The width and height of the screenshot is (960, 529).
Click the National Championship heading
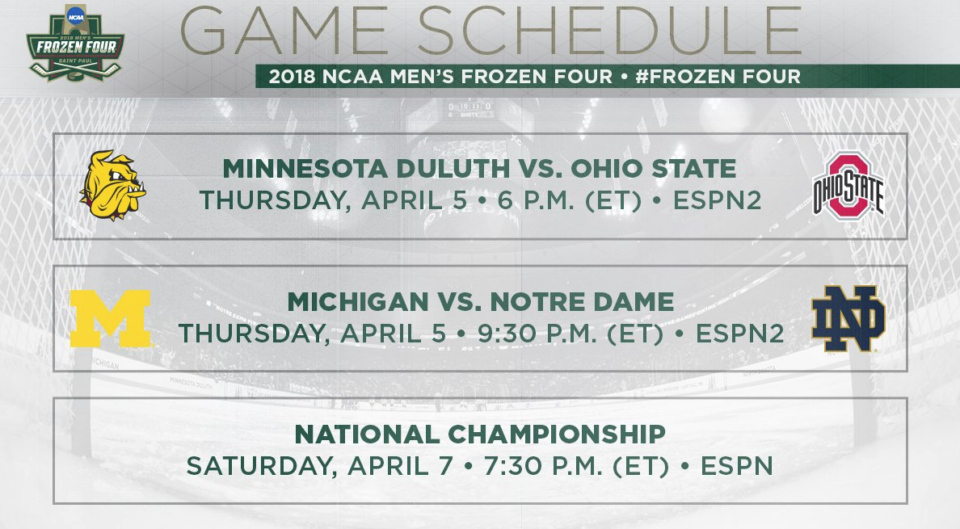tap(480, 434)
